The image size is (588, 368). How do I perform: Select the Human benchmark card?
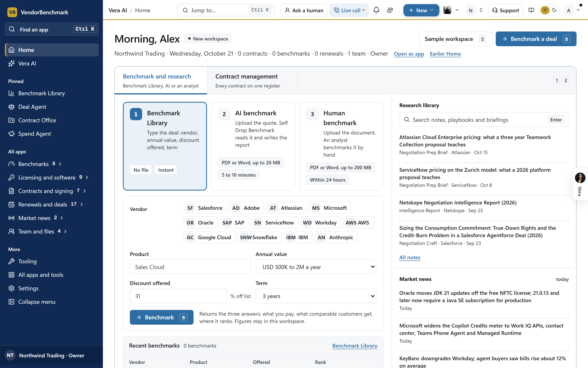341,146
